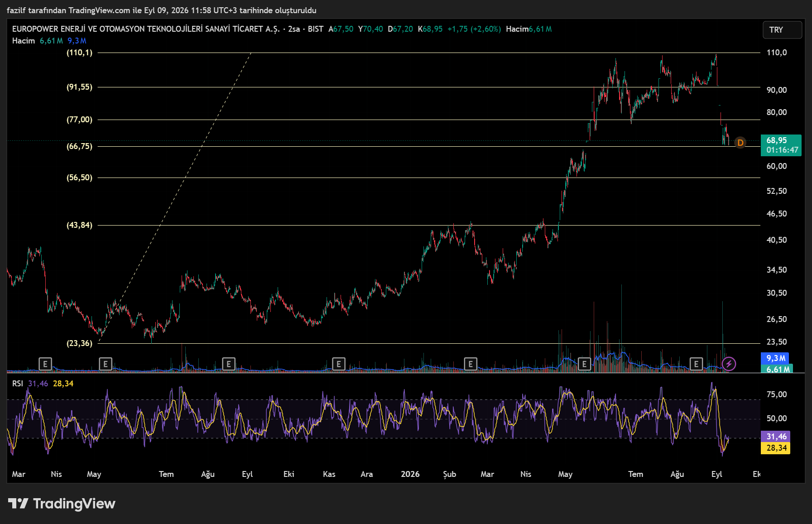Viewport: 812px width, 524px height.
Task: Click the purple lightning bolt icon
Action: tap(729, 364)
